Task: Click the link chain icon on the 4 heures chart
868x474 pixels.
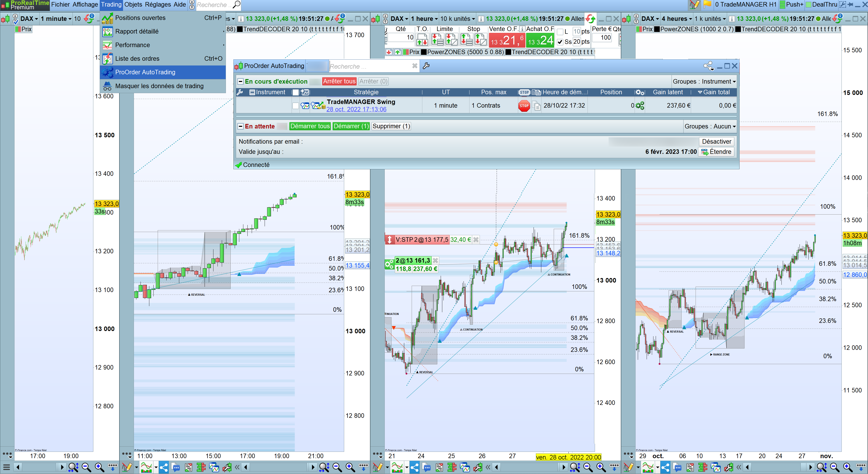Action: (x=636, y=19)
